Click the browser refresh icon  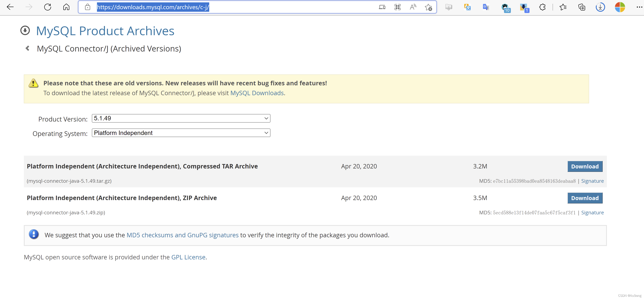click(47, 7)
